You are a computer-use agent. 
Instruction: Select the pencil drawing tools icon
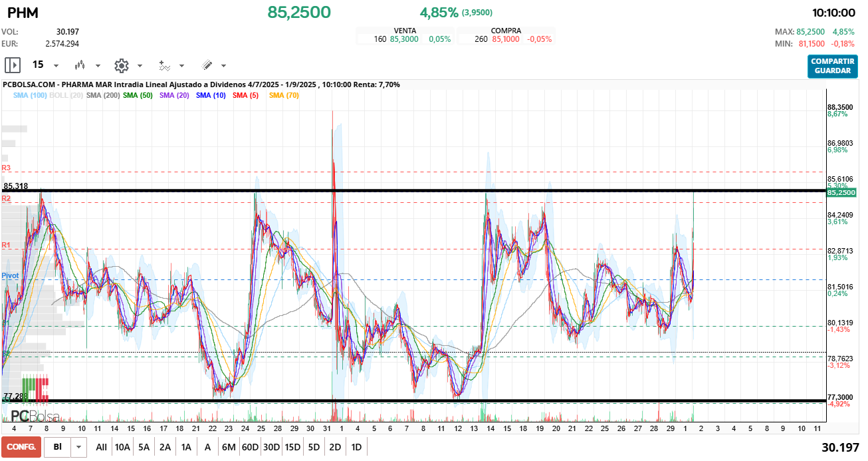click(207, 65)
